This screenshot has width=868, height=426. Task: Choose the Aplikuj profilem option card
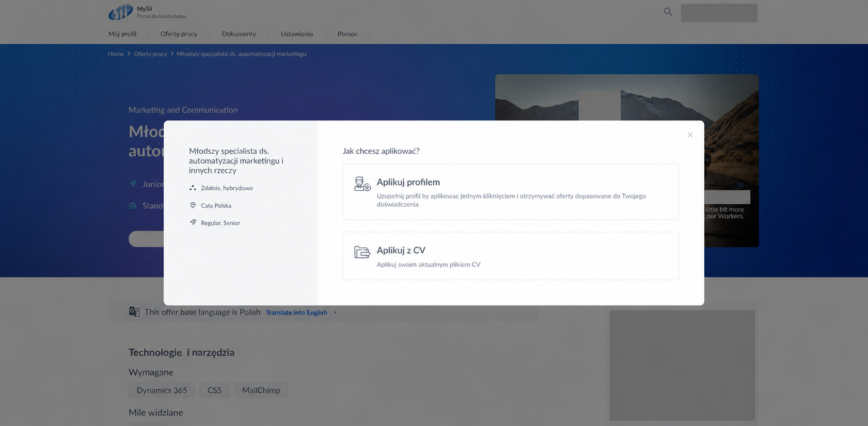tap(510, 192)
